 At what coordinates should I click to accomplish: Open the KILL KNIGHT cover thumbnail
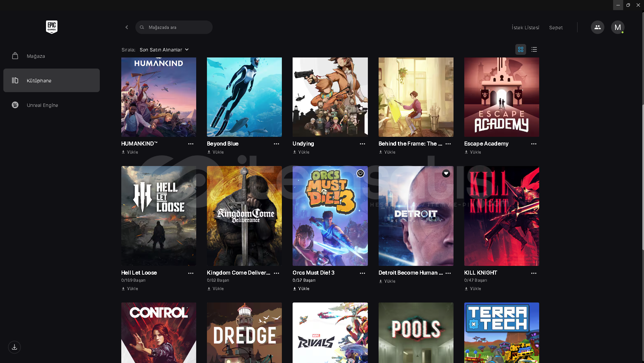click(502, 216)
